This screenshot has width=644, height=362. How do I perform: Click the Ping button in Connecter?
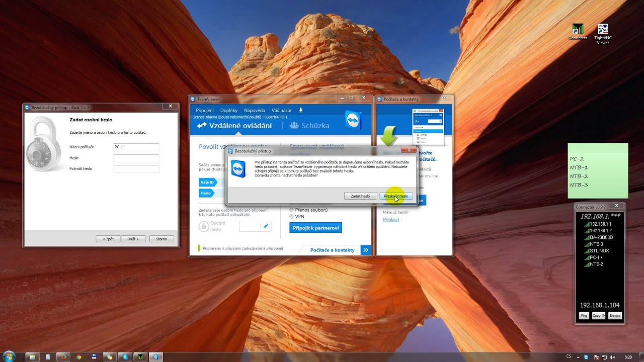pos(584,316)
